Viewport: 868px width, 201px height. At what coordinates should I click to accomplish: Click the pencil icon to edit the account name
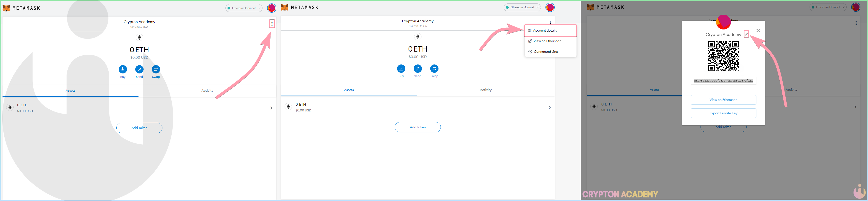[746, 34]
